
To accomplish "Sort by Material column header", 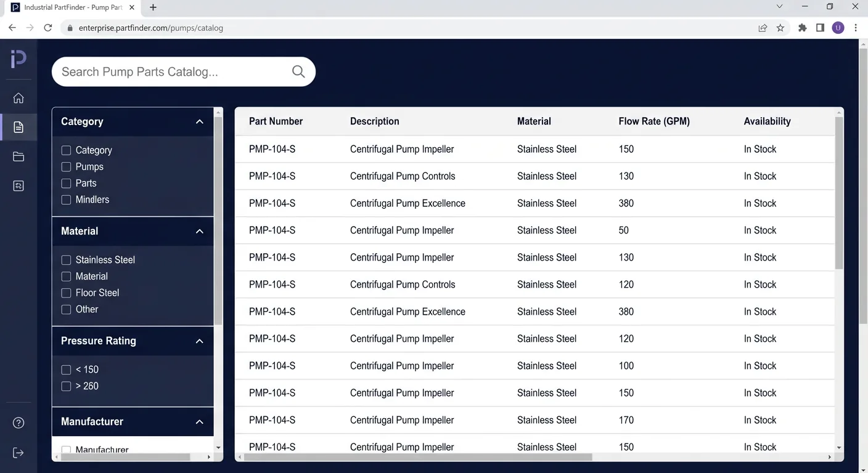I will click(534, 121).
